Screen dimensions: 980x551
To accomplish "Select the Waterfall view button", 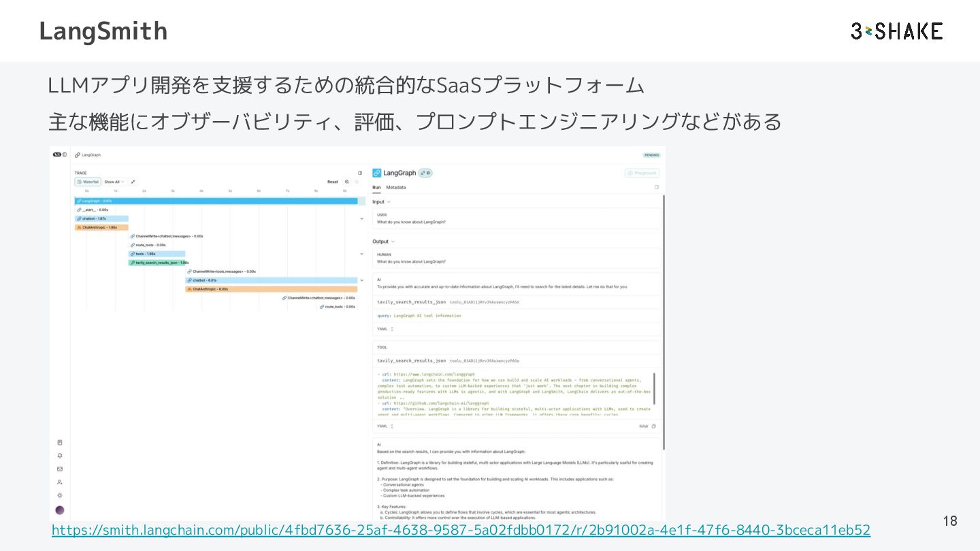I will coord(88,182).
